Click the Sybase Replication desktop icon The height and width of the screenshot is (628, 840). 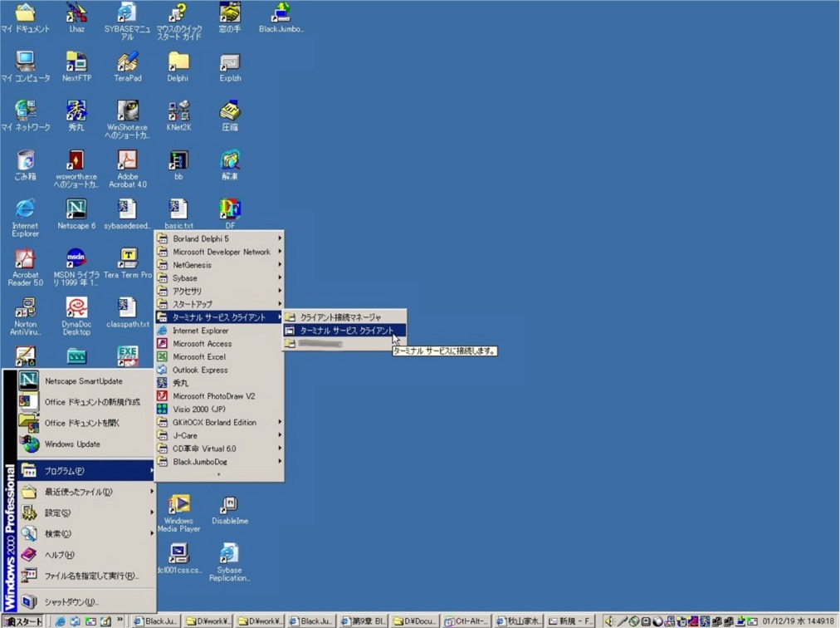tap(229, 562)
